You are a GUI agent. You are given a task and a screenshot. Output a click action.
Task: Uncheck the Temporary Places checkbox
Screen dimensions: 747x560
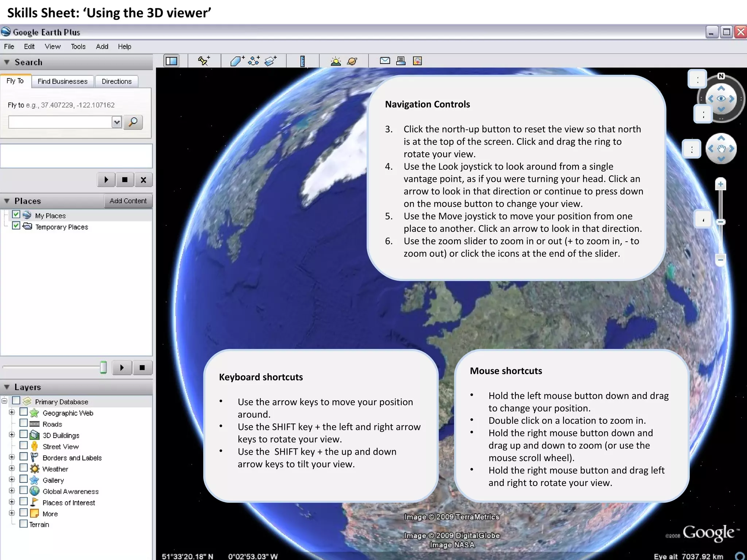(16, 226)
